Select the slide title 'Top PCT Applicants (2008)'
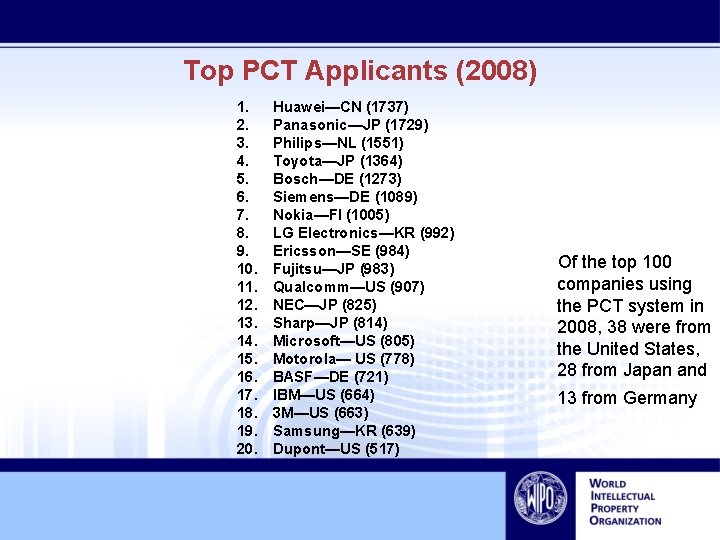Image resolution: width=720 pixels, height=540 pixels. [360, 71]
